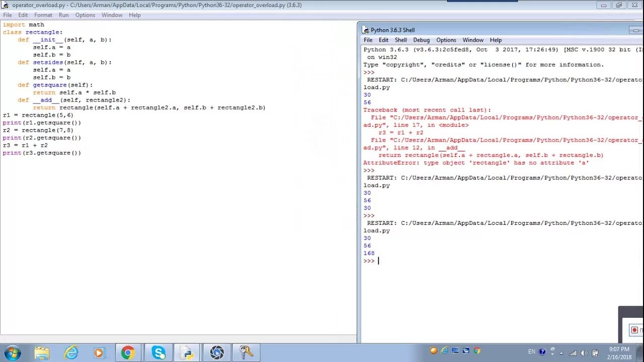This screenshot has height=362, width=644.
Task: Open Windows Media Player taskbar icon
Action: pyautogui.click(x=99, y=353)
